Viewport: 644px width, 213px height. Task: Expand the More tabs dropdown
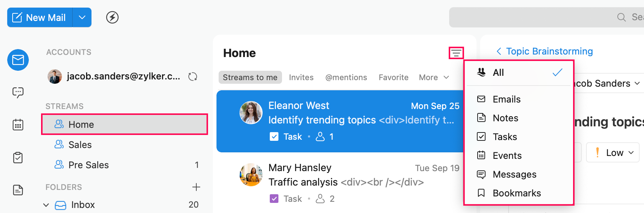tap(434, 77)
